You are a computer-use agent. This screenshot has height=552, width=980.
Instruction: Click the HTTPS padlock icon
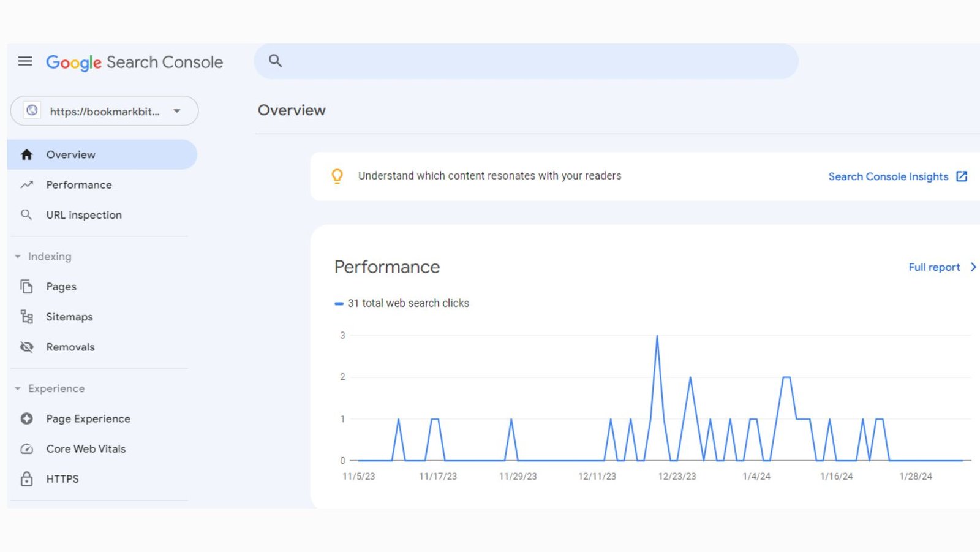coord(26,479)
